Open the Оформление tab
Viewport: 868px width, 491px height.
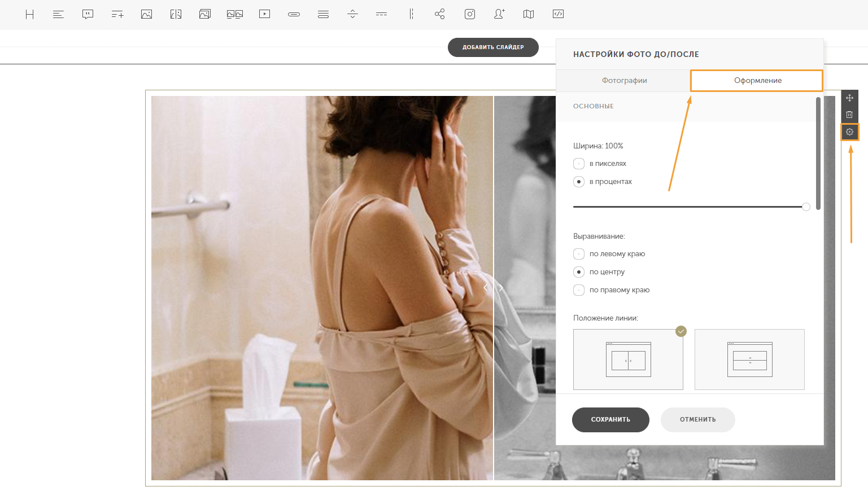(757, 81)
